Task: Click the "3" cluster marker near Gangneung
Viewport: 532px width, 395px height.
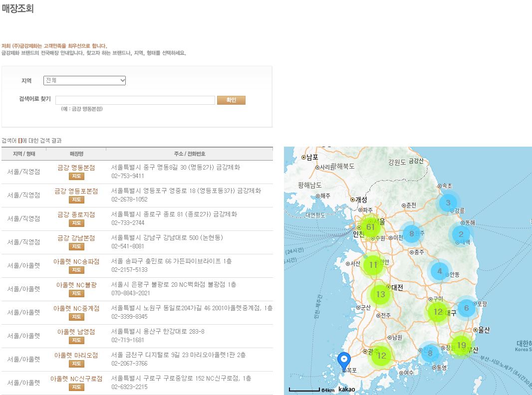Action: [448, 202]
